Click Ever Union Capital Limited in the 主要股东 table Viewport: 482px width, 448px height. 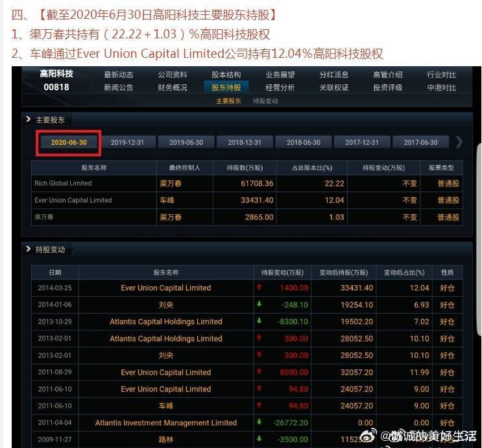(x=73, y=200)
